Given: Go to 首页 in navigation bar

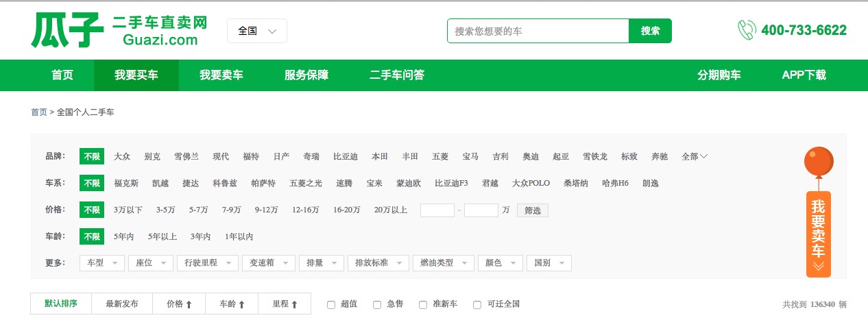Looking at the screenshot, I should pyautogui.click(x=62, y=75).
